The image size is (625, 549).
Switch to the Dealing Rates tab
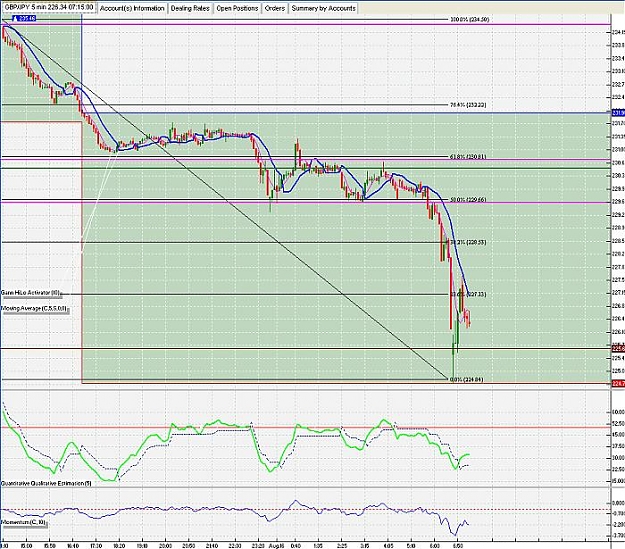tap(190, 8)
